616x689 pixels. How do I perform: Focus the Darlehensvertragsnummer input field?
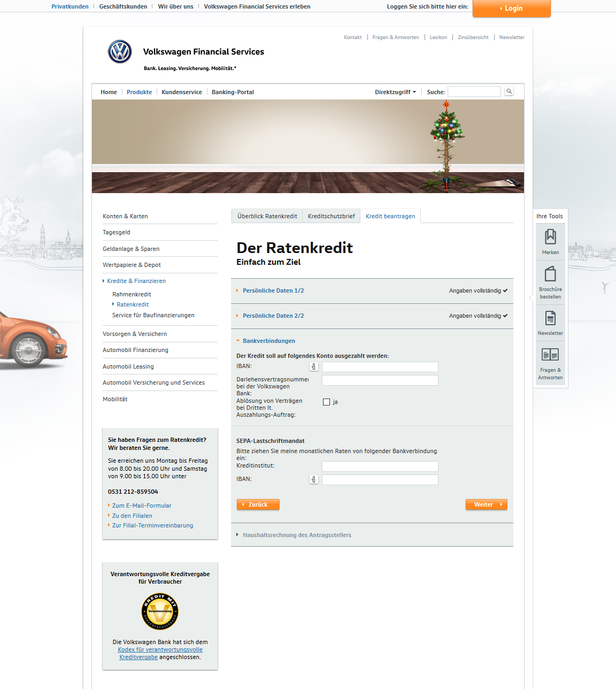coord(380,380)
